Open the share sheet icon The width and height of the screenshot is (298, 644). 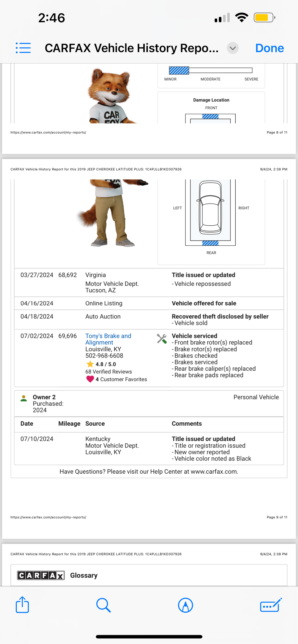(22, 605)
